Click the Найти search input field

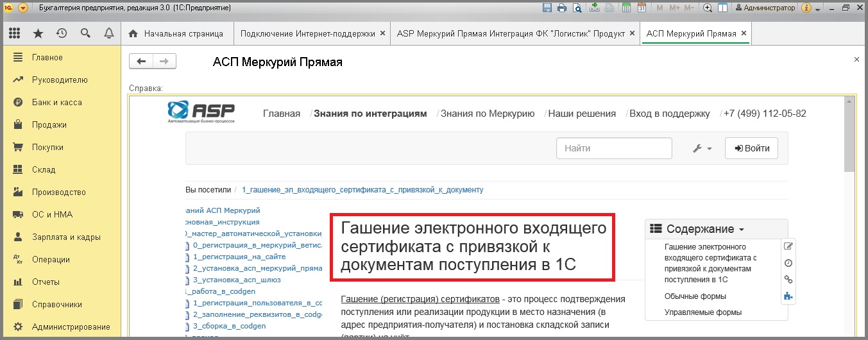(x=614, y=148)
